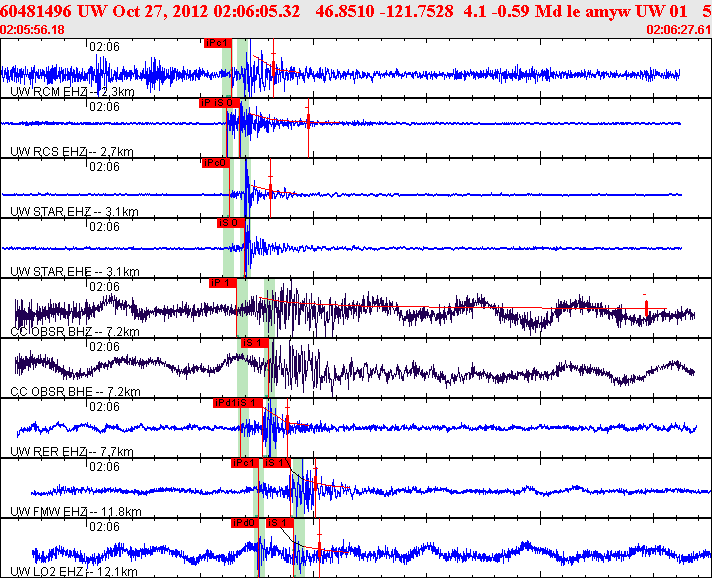Click station label UW RCS EHZ -- 2.7km
The width and height of the screenshot is (712, 578).
point(72,152)
